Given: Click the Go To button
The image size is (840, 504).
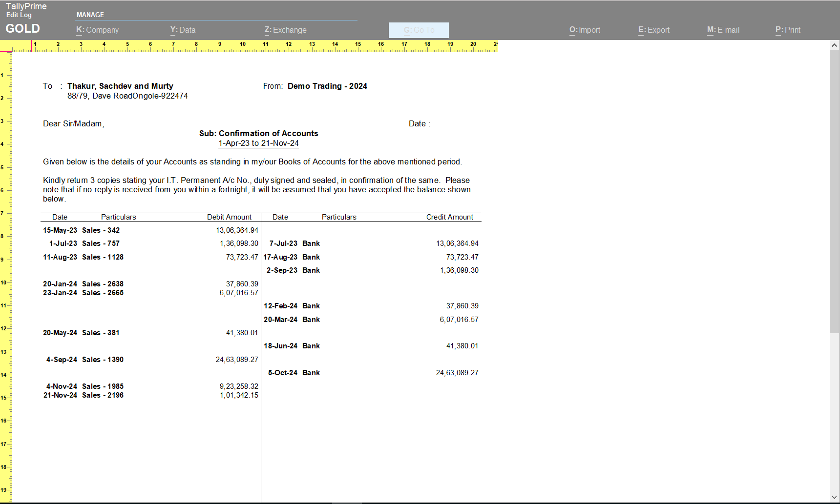Looking at the screenshot, I should (x=418, y=30).
